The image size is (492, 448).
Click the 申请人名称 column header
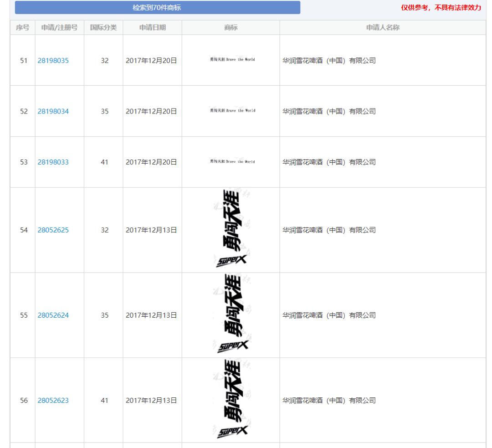[383, 28]
